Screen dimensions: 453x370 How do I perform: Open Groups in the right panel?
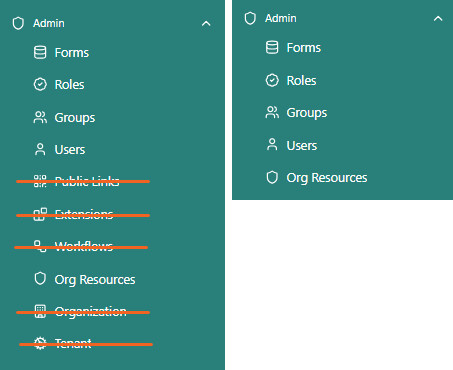(x=307, y=113)
